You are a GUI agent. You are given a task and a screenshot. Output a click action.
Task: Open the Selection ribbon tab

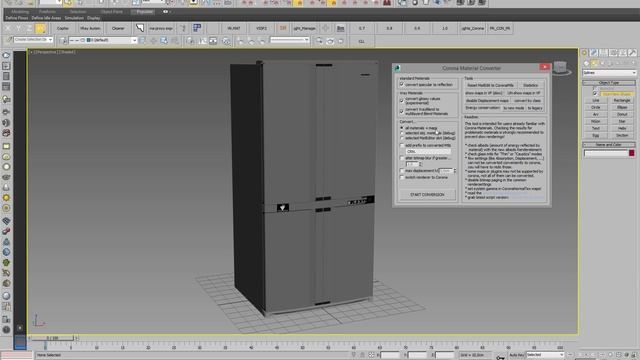[77, 12]
